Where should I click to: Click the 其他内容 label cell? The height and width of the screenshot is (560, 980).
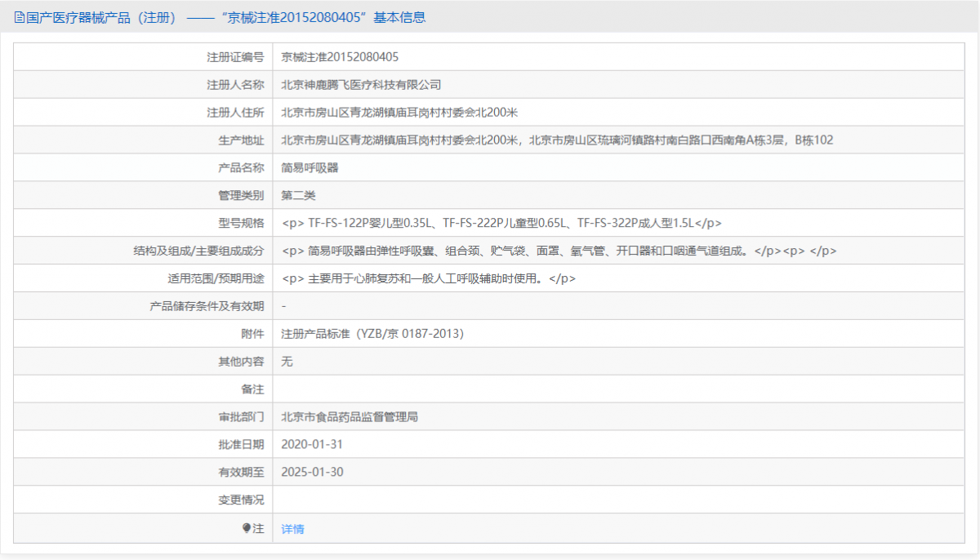(x=143, y=362)
